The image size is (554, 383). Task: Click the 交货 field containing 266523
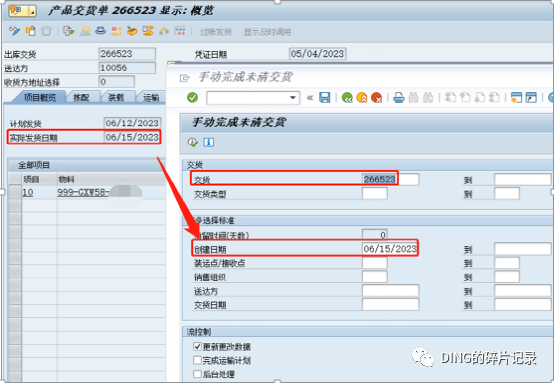pos(390,179)
